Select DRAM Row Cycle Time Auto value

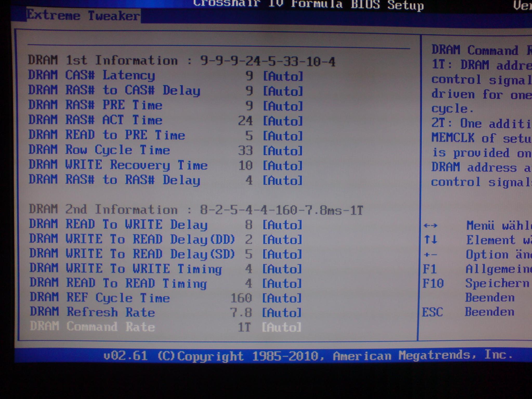pos(283,151)
